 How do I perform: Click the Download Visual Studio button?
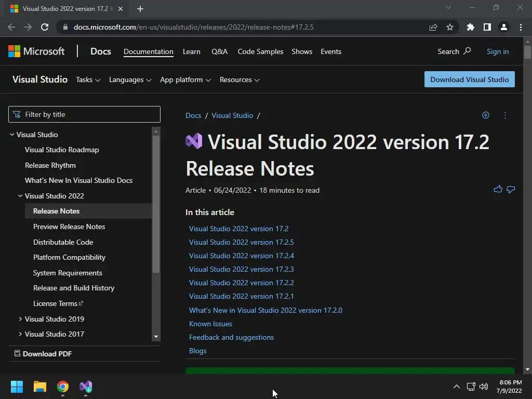[469, 79]
